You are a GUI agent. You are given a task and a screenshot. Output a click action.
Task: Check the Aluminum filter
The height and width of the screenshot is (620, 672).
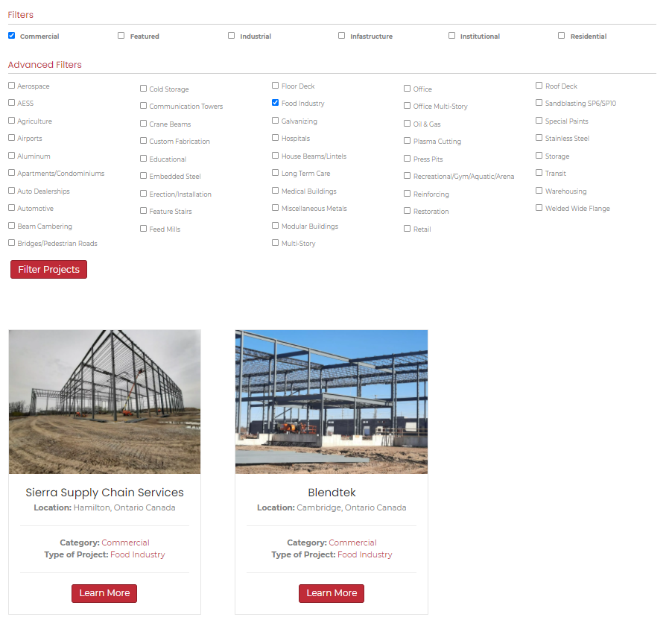click(x=12, y=156)
